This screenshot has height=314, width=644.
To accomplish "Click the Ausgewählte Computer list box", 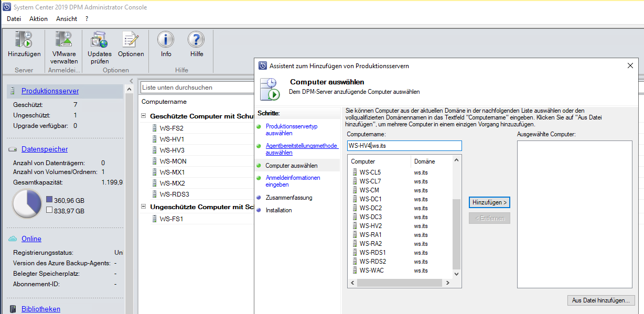I will pos(574,214).
